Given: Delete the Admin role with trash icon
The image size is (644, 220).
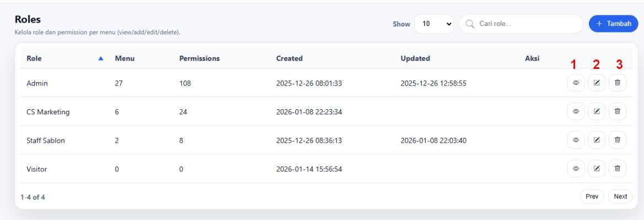Looking at the screenshot, I should tap(618, 83).
